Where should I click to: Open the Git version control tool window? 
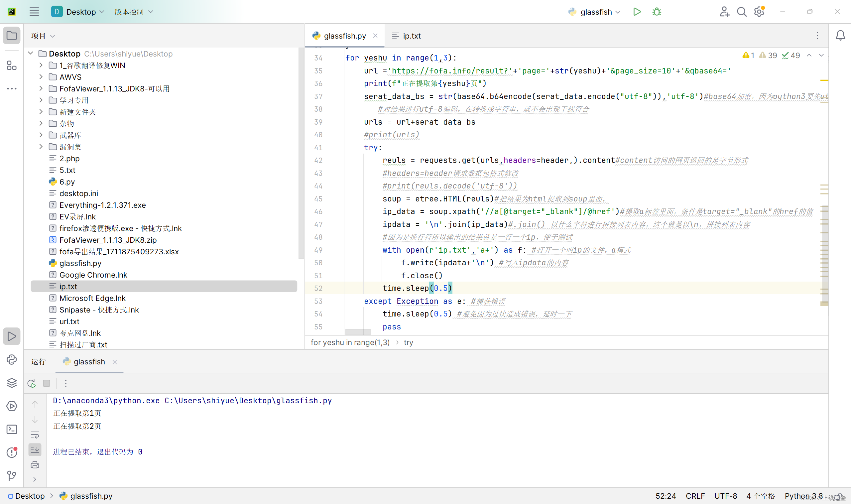12,475
